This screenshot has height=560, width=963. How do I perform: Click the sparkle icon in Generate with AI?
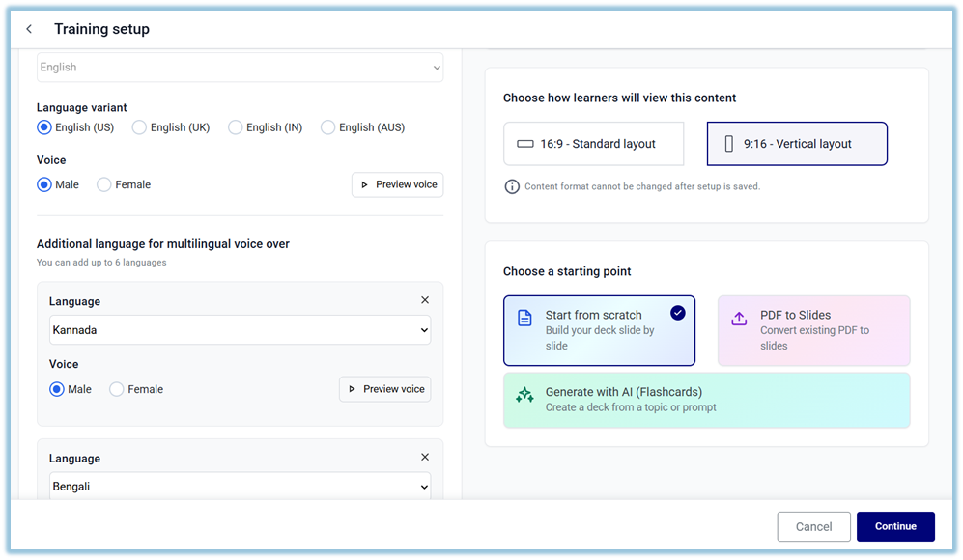click(524, 395)
